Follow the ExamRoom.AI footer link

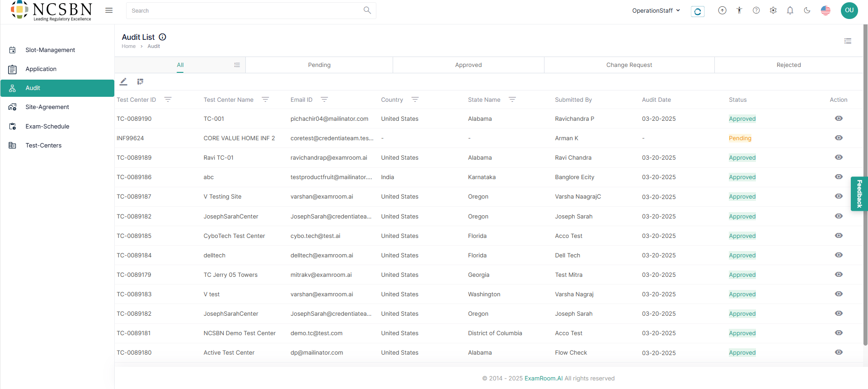(x=544, y=379)
